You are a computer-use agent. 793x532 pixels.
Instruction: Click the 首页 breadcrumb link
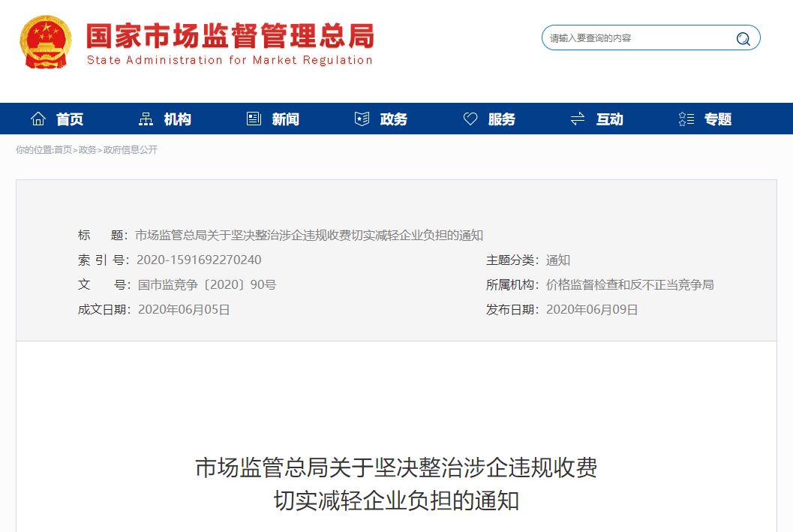click(x=63, y=149)
